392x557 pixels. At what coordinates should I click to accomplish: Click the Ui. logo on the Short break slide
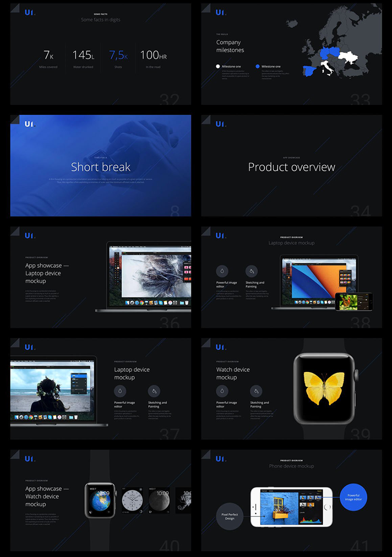point(30,124)
